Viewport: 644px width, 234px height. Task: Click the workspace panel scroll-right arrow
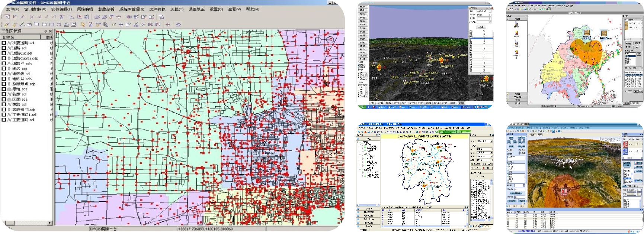coord(50,223)
